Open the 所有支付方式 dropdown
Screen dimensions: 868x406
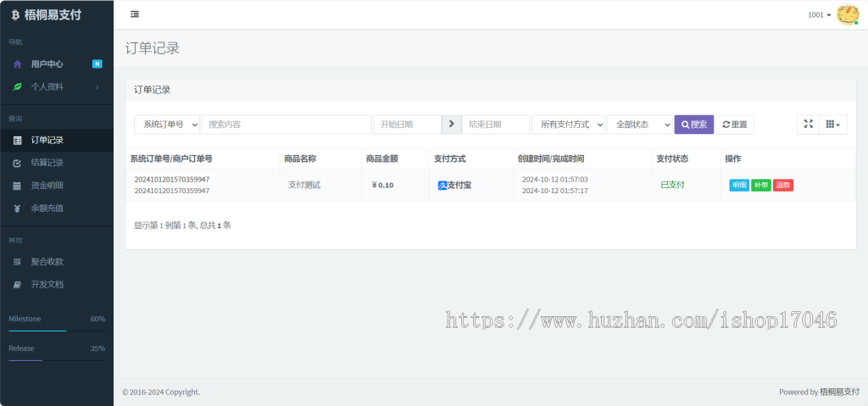(569, 125)
